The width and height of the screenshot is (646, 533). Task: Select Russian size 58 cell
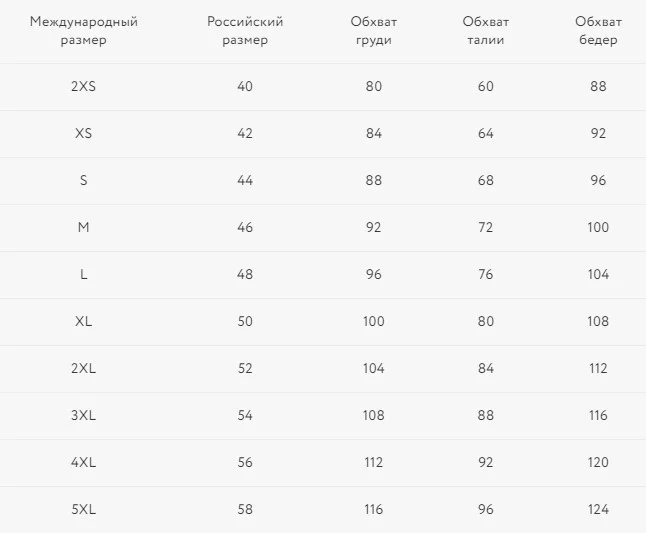(245, 510)
